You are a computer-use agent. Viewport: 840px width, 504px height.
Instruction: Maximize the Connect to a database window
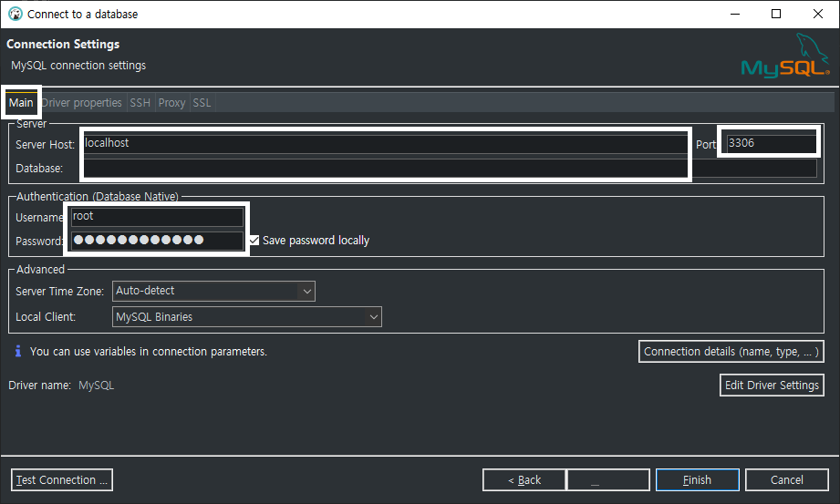click(x=776, y=14)
